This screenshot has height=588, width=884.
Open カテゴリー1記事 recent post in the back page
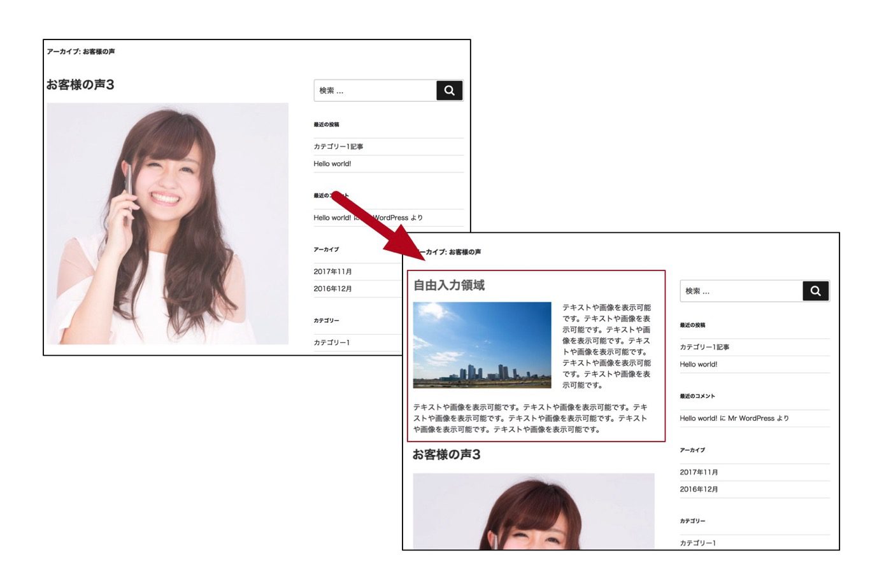click(x=338, y=146)
